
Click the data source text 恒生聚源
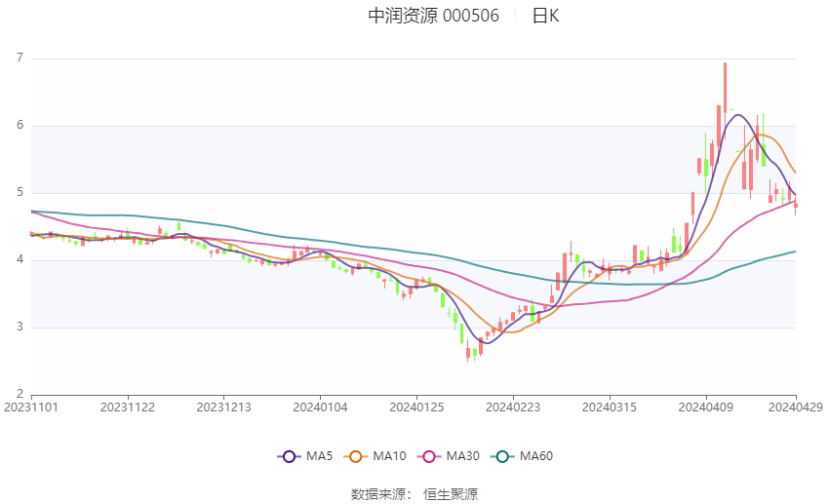coord(451,494)
